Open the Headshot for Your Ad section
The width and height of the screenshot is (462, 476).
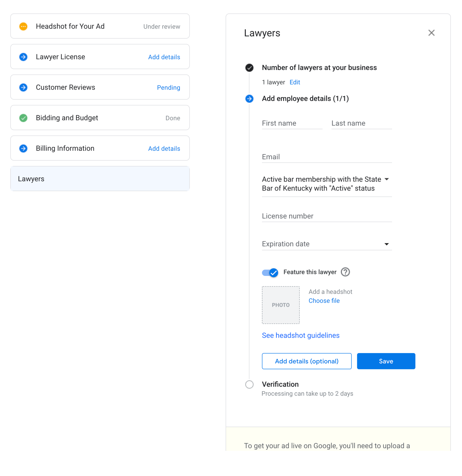pos(100,26)
